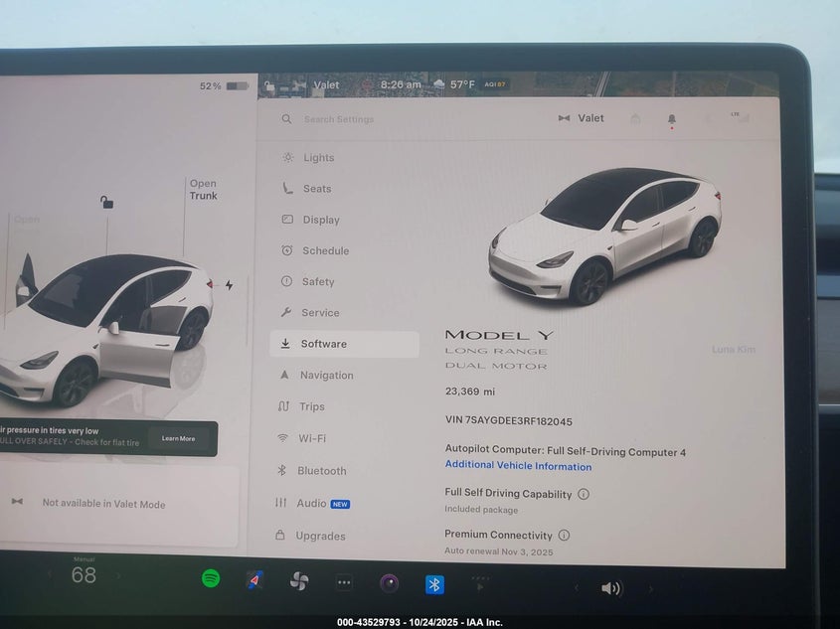Open the Valet profile selector in settings header
The image size is (840, 629).
582,118
